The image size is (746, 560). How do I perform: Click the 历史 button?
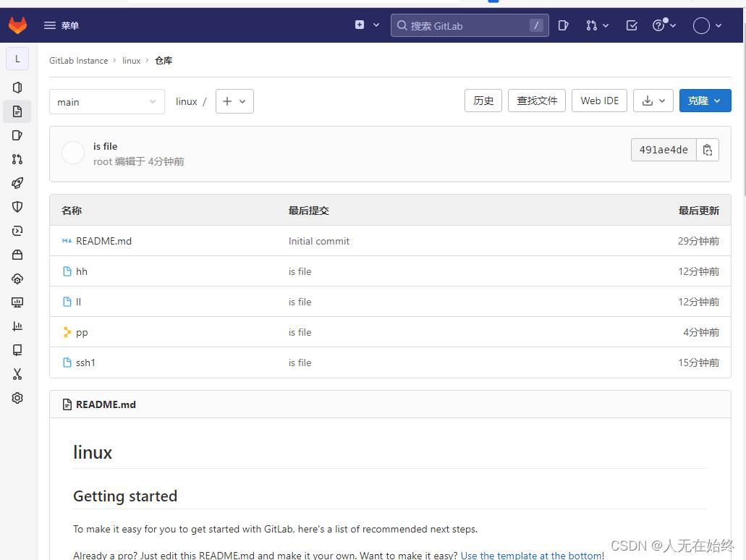click(x=483, y=101)
